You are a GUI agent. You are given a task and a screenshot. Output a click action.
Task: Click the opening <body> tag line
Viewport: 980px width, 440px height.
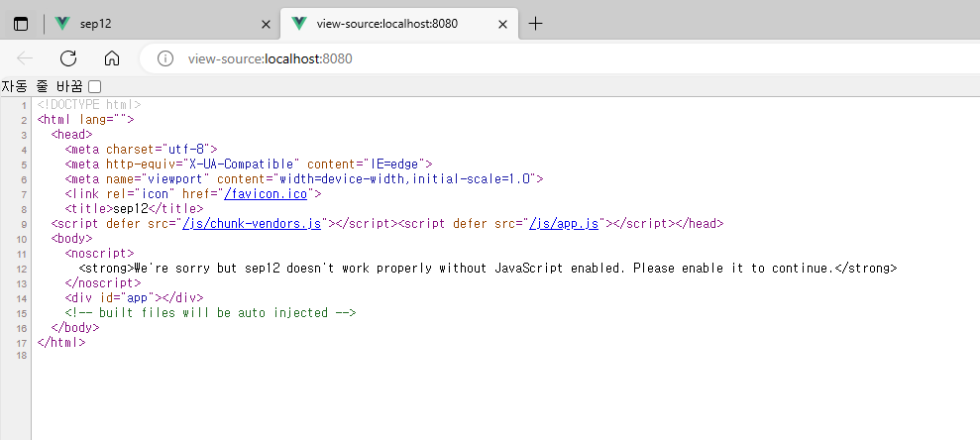[x=72, y=238]
